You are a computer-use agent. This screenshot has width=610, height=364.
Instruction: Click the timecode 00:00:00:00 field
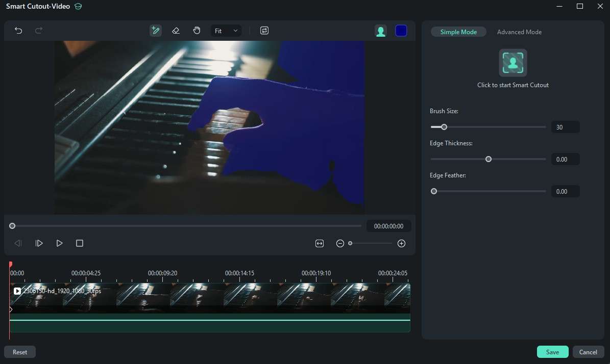coord(388,226)
